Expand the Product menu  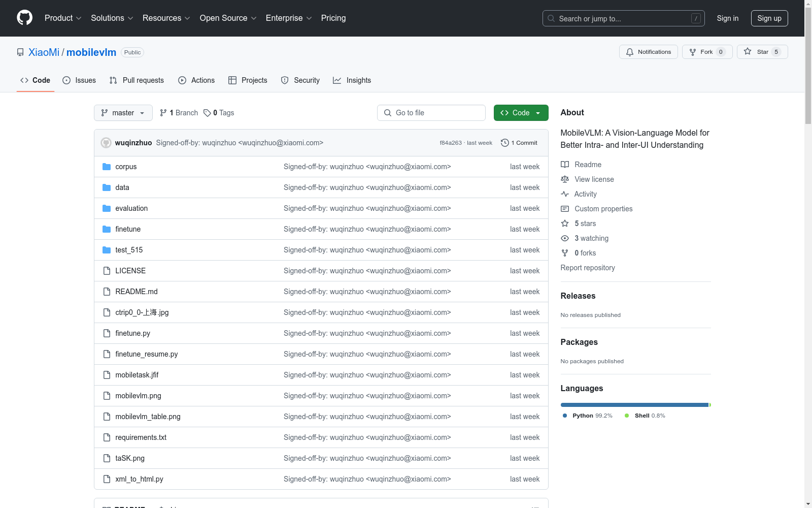(x=63, y=18)
